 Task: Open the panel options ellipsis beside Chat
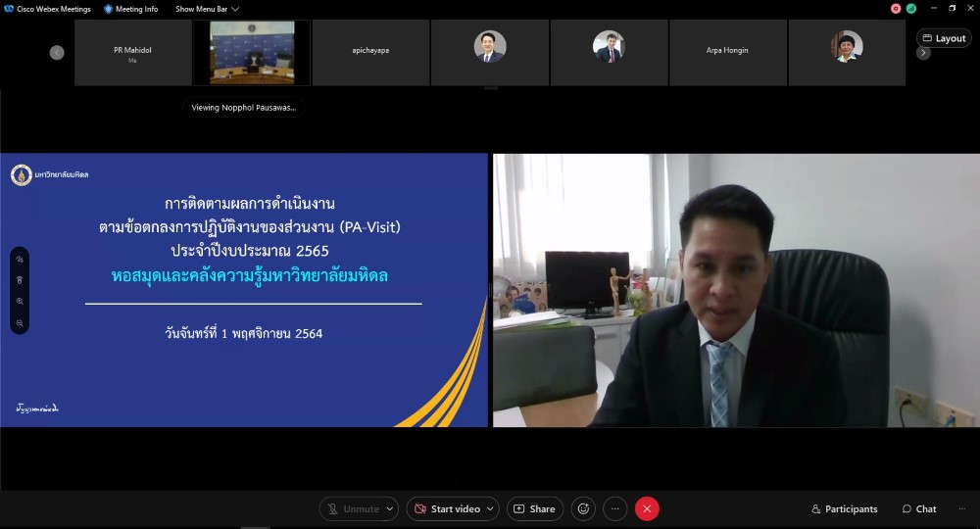(962, 508)
